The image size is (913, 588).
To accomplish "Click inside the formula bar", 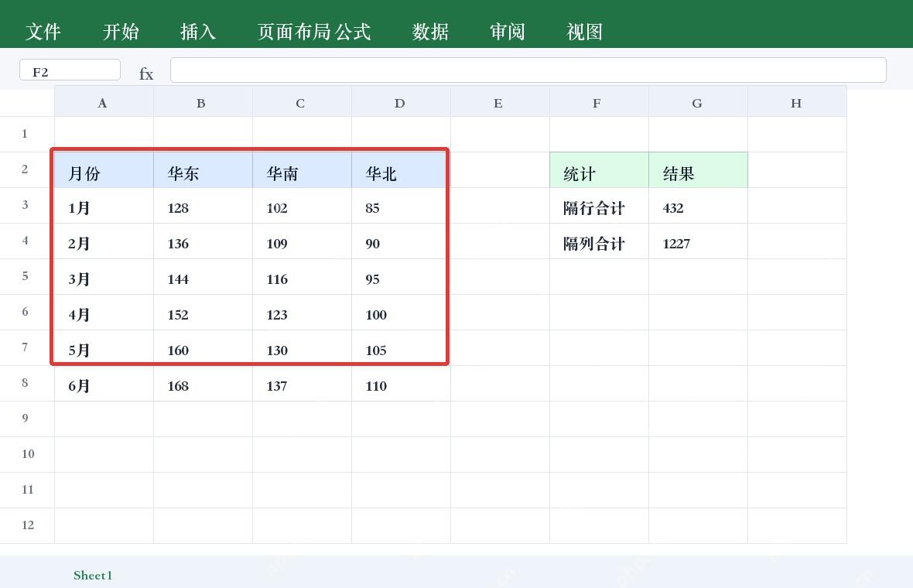I will 528,70.
